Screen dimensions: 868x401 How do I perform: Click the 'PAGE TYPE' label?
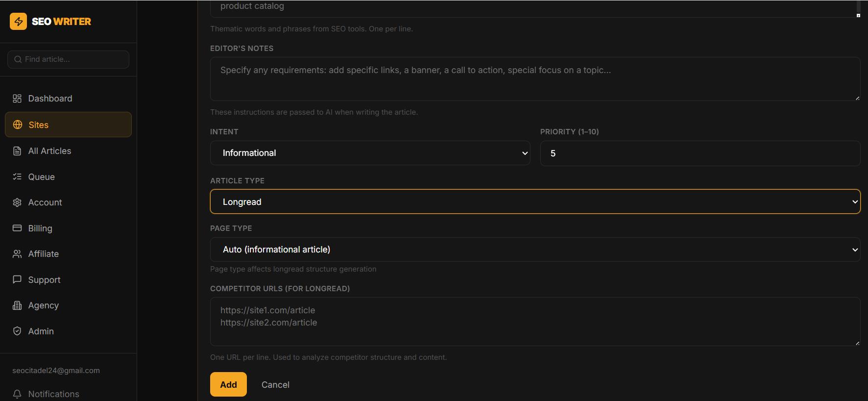coord(231,228)
